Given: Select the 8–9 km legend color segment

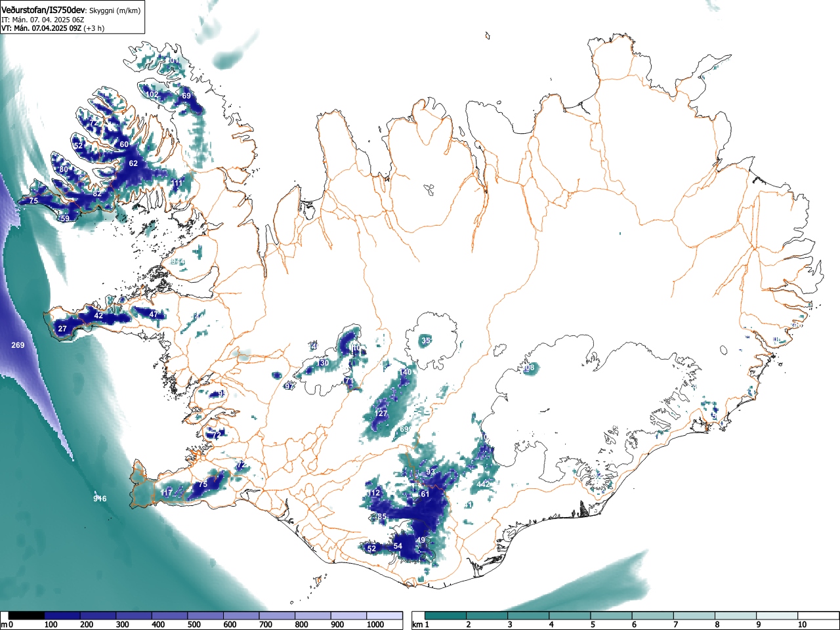Looking at the screenshot, I should click(x=736, y=616).
